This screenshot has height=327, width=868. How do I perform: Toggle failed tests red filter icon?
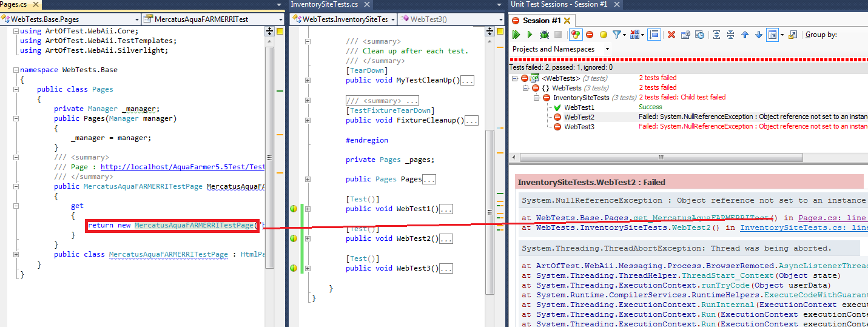coord(590,35)
